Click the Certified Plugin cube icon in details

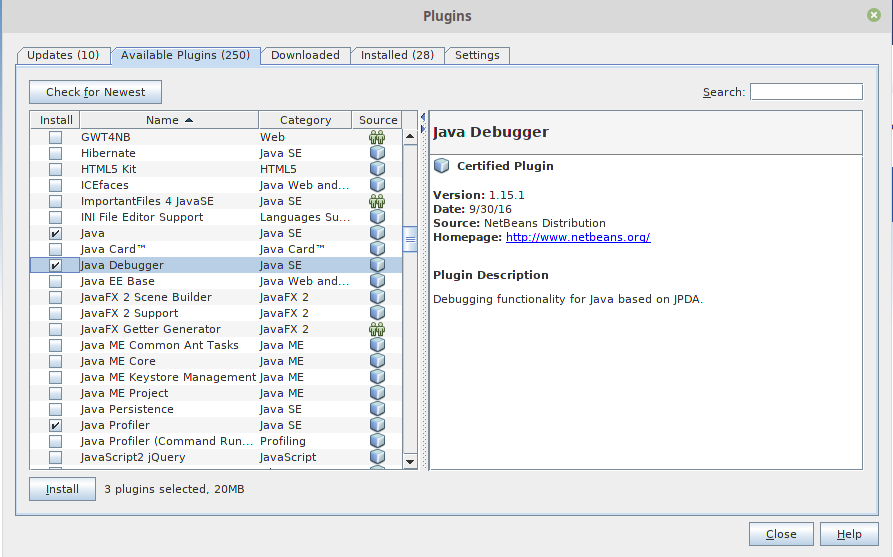pos(441,166)
